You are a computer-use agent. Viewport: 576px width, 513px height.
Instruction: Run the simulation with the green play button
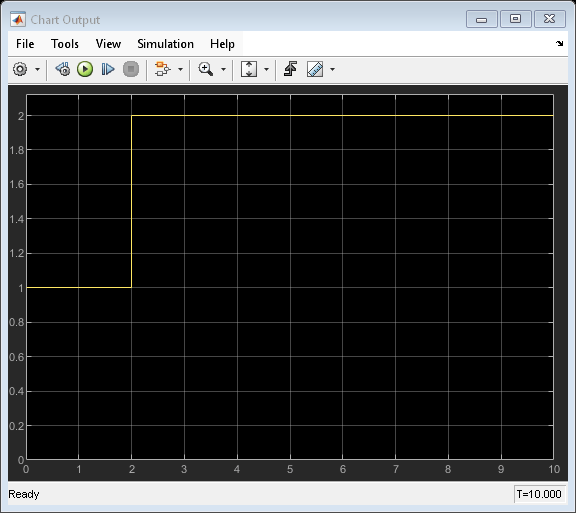85,69
